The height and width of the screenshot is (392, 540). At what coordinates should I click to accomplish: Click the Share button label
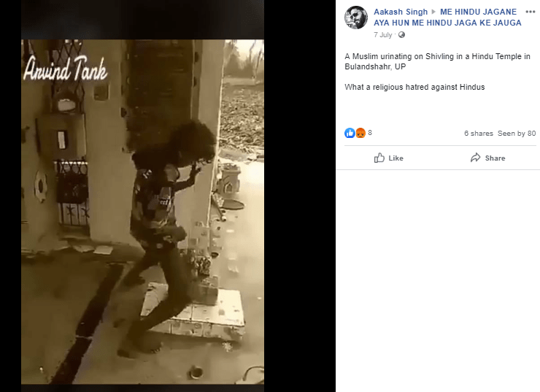tap(495, 158)
